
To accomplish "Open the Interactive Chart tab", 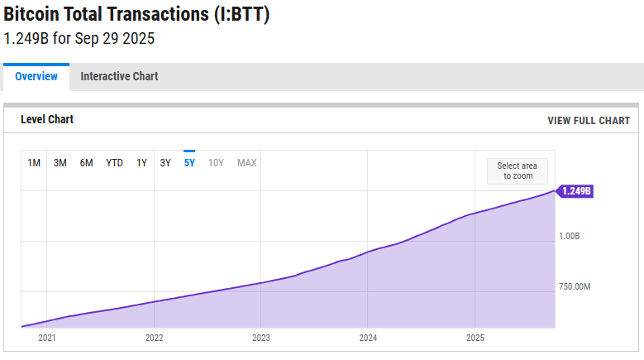I will click(119, 76).
